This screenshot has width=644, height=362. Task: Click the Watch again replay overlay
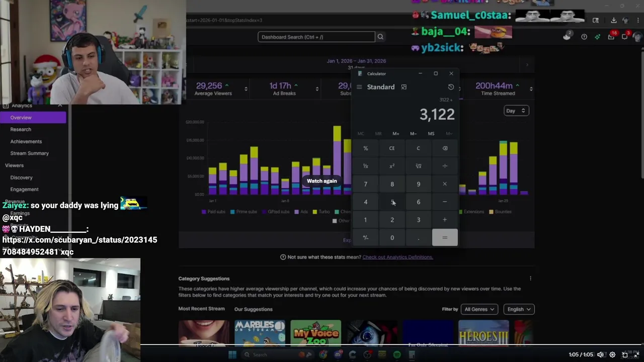[x=322, y=181]
